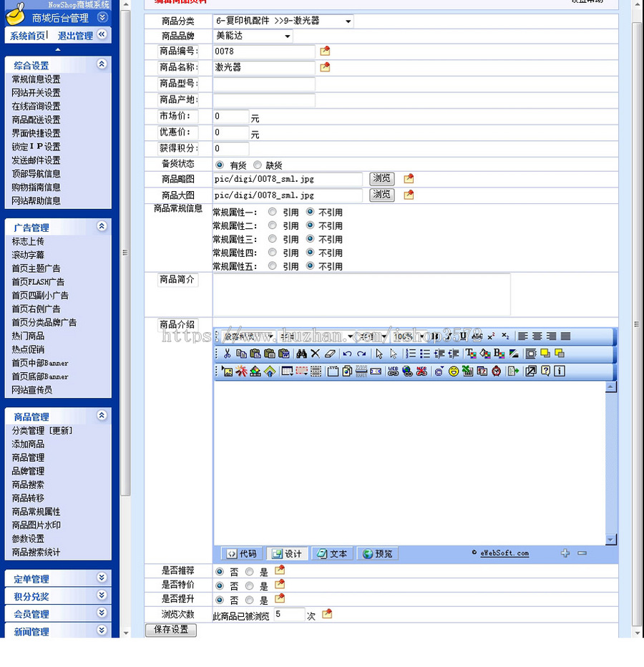Screen dimensions: 644x667
Task: Switch editor to 代码 code tab
Action: tap(242, 553)
